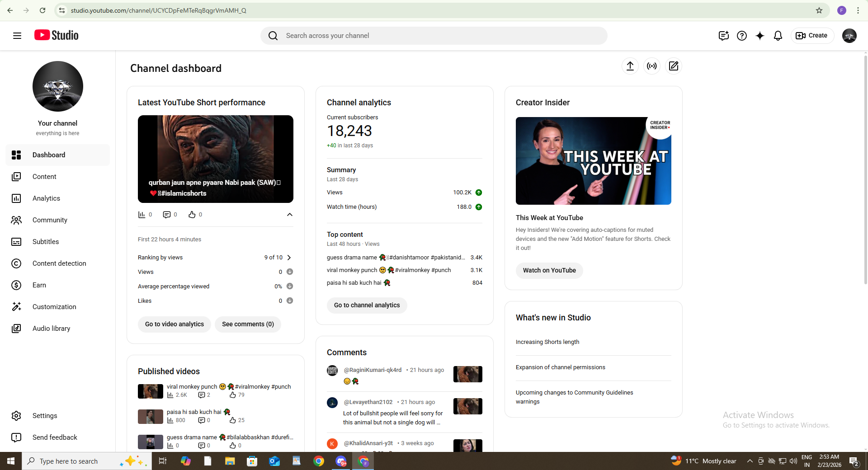This screenshot has width=868, height=470.
Task: Open the Help question mark icon
Action: (x=741, y=36)
